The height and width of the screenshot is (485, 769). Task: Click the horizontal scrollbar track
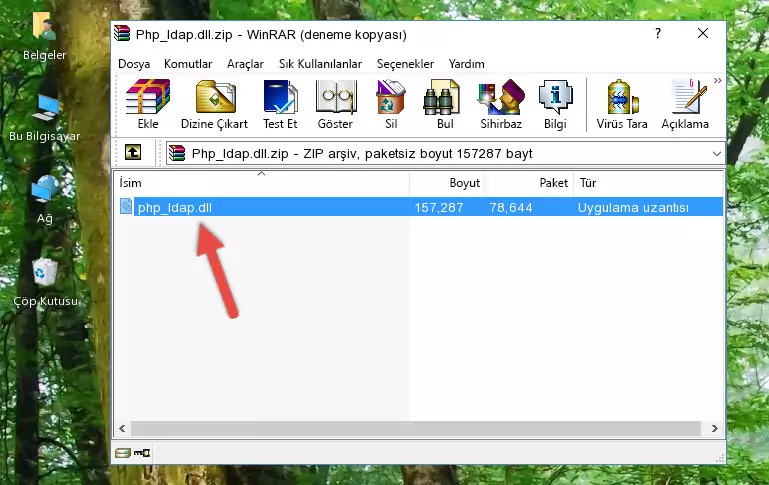coord(415,428)
